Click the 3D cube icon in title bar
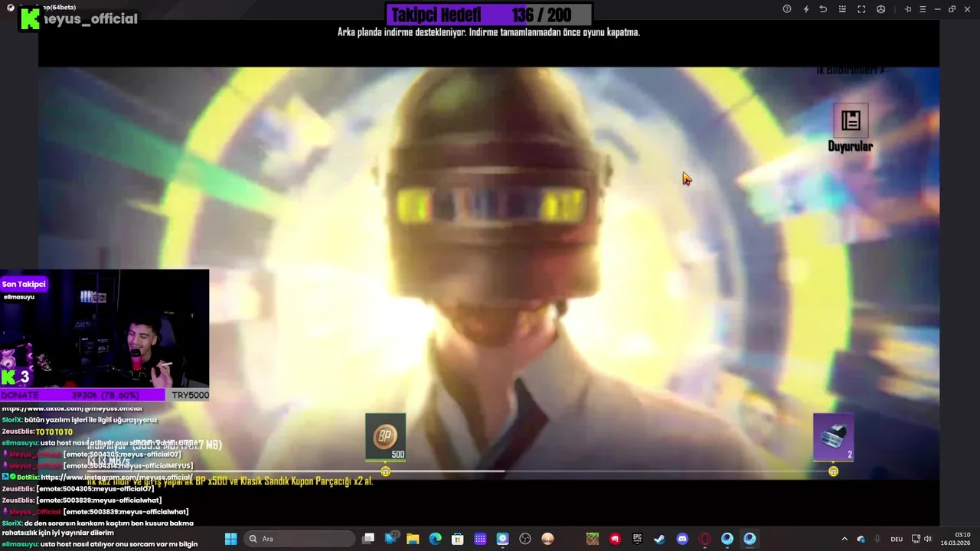Screen dimensions: 980x551 (x=880, y=9)
